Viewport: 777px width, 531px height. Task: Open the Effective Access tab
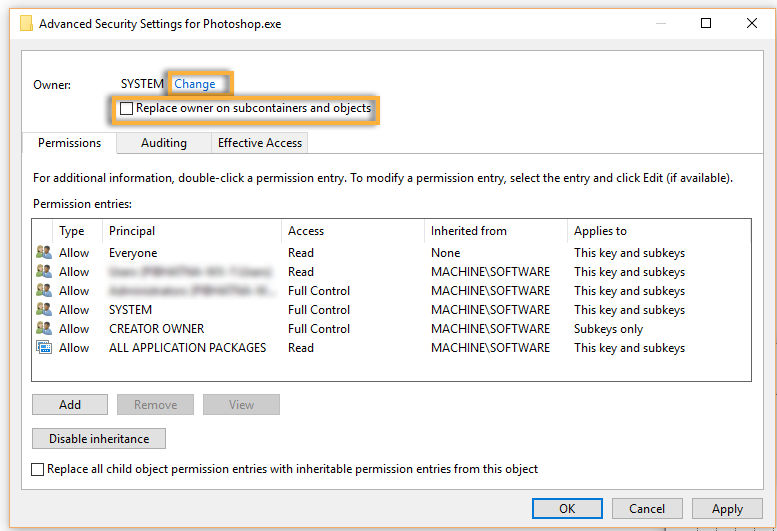click(x=260, y=143)
